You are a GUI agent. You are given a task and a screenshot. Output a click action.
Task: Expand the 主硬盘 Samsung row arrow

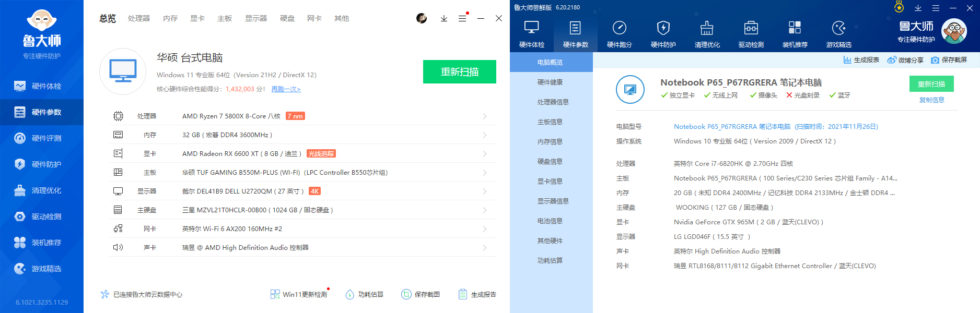click(x=484, y=210)
